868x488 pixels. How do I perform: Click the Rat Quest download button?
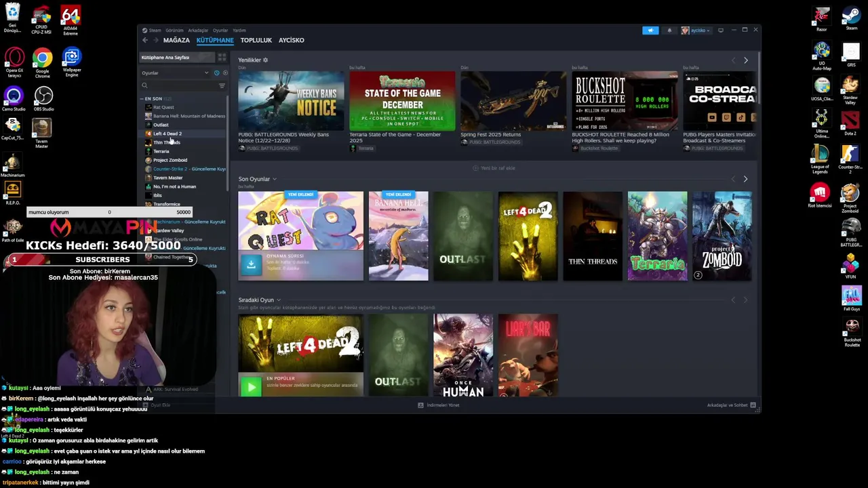pyautogui.click(x=251, y=265)
